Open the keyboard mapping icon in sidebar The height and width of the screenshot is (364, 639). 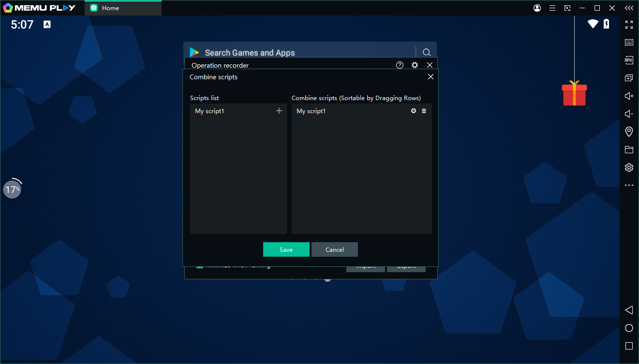point(629,43)
